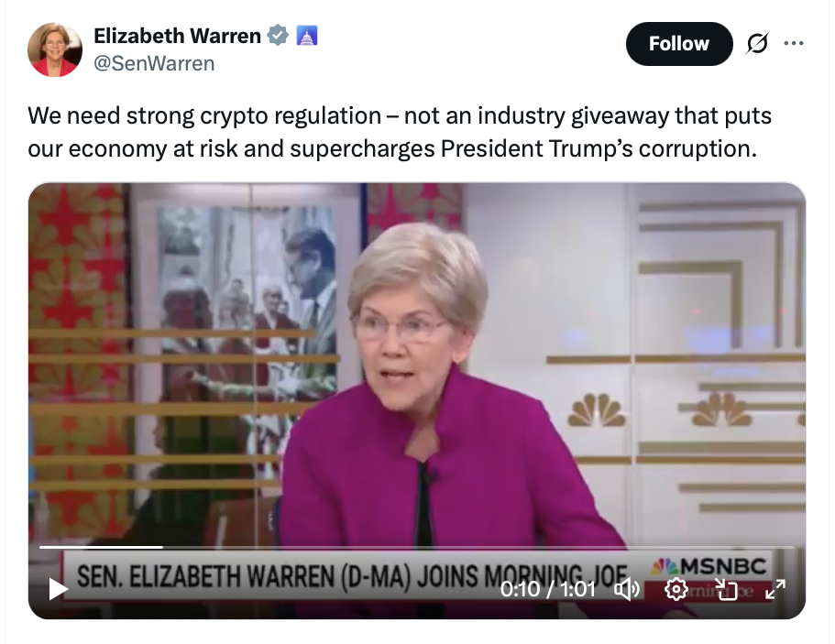Click the blue verified checkmark badge
Screen dimensions: 835x644
click(278, 36)
